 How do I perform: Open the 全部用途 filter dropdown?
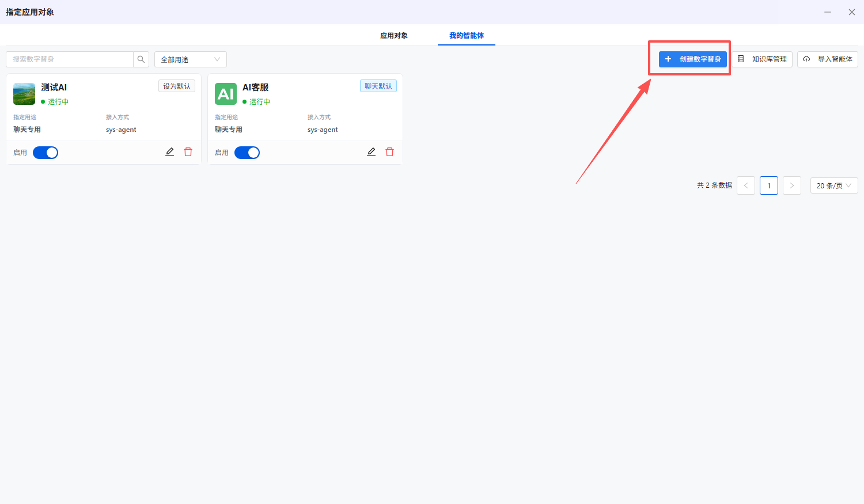(x=191, y=59)
